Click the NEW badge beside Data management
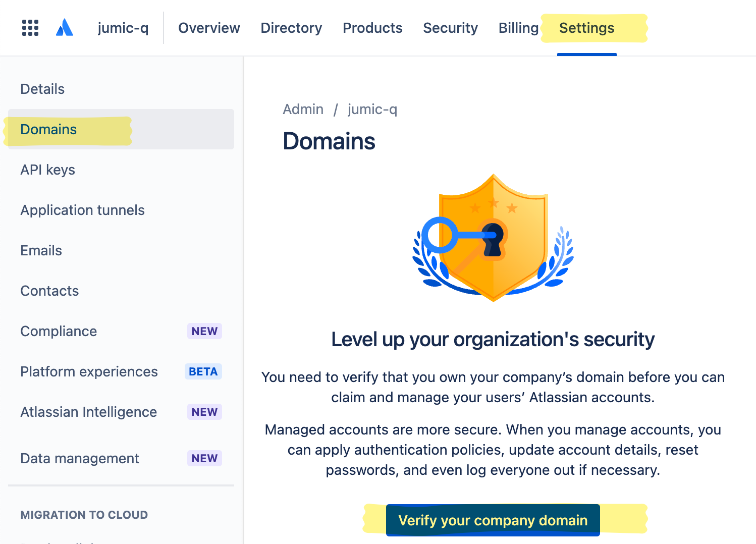The image size is (756, 544). [x=204, y=458]
